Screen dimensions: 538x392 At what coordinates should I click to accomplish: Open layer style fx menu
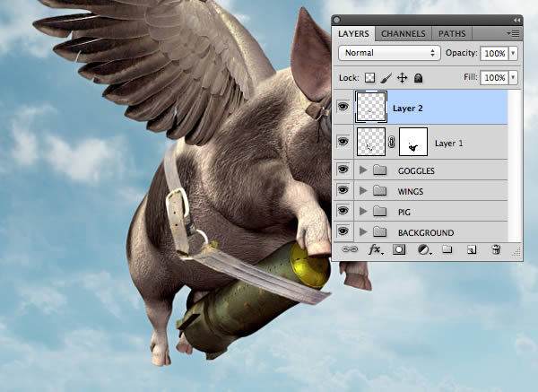coord(376,249)
